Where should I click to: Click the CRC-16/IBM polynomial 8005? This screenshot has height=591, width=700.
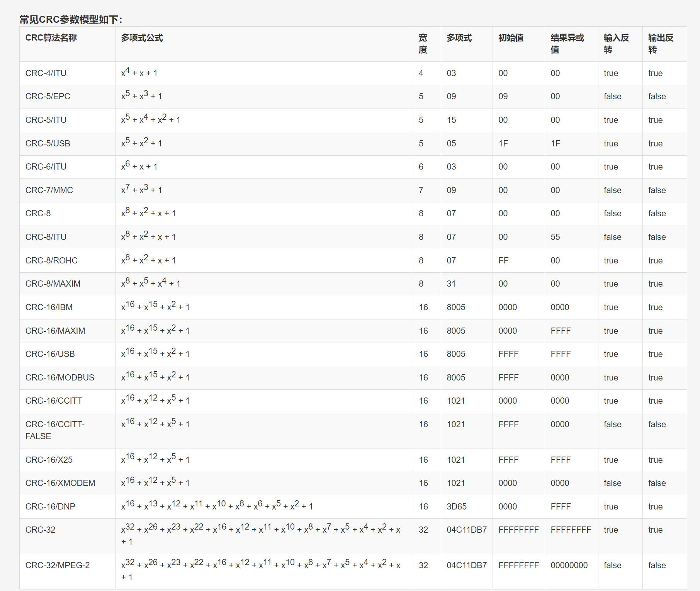click(x=456, y=307)
